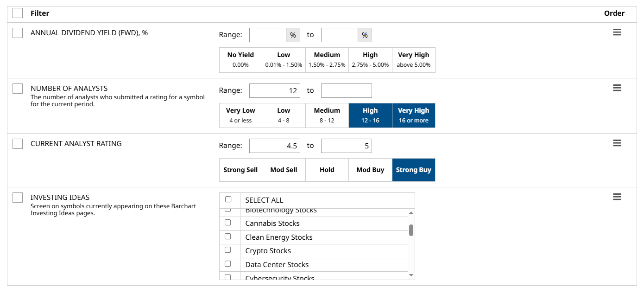This screenshot has width=644, height=294.
Task: Select the Very High dividend yield preset
Action: (413, 60)
